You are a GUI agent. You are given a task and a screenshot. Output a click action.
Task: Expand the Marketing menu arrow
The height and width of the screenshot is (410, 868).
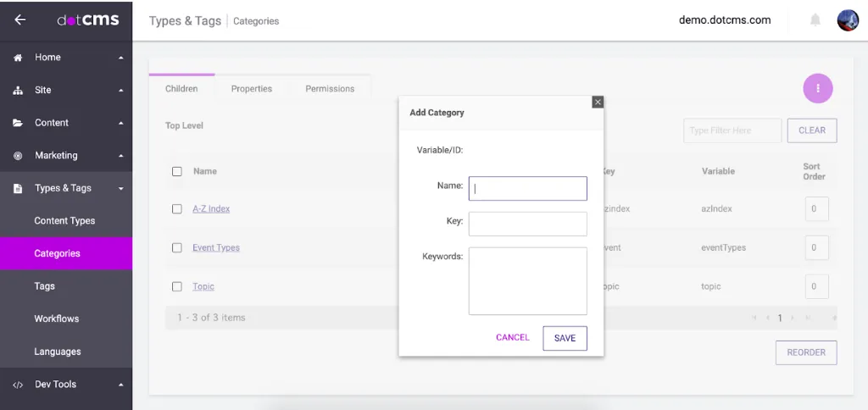(x=121, y=156)
